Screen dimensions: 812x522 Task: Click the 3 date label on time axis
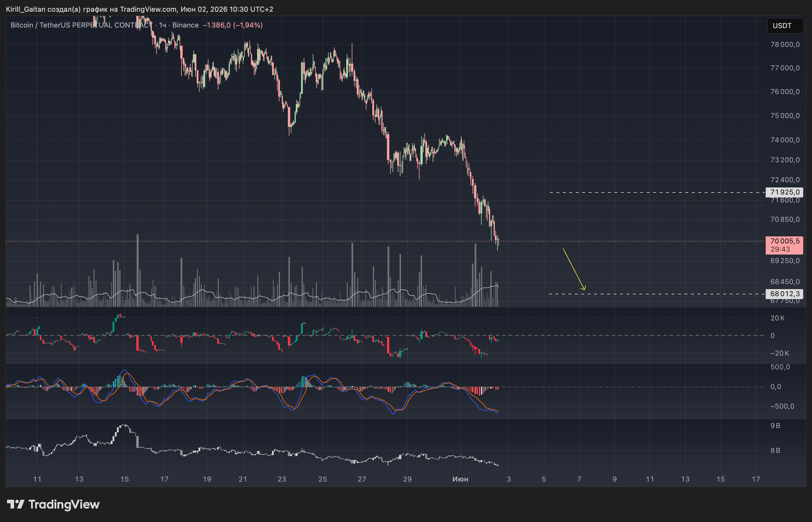(x=509, y=479)
